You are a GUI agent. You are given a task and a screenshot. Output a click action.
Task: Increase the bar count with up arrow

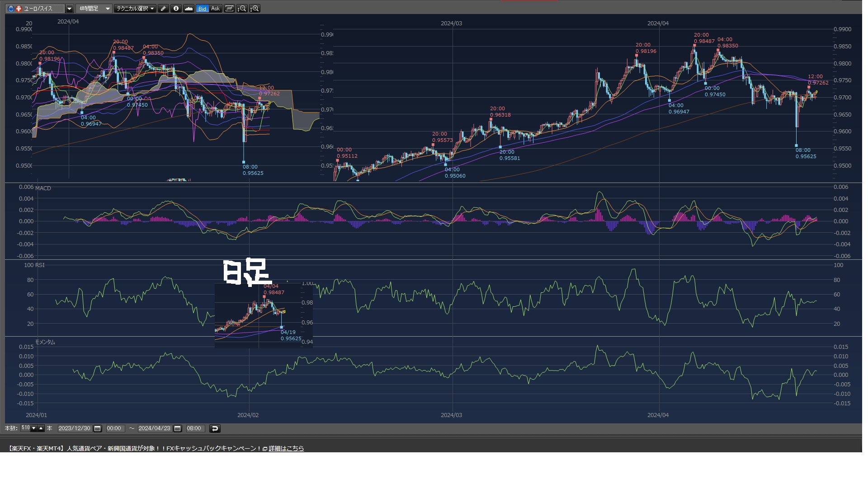click(x=41, y=428)
